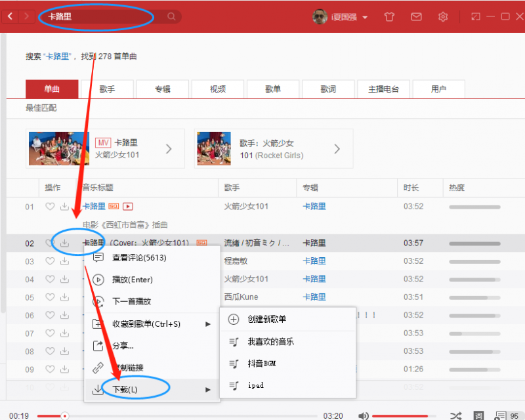Like song 04 with the heart

[50, 279]
